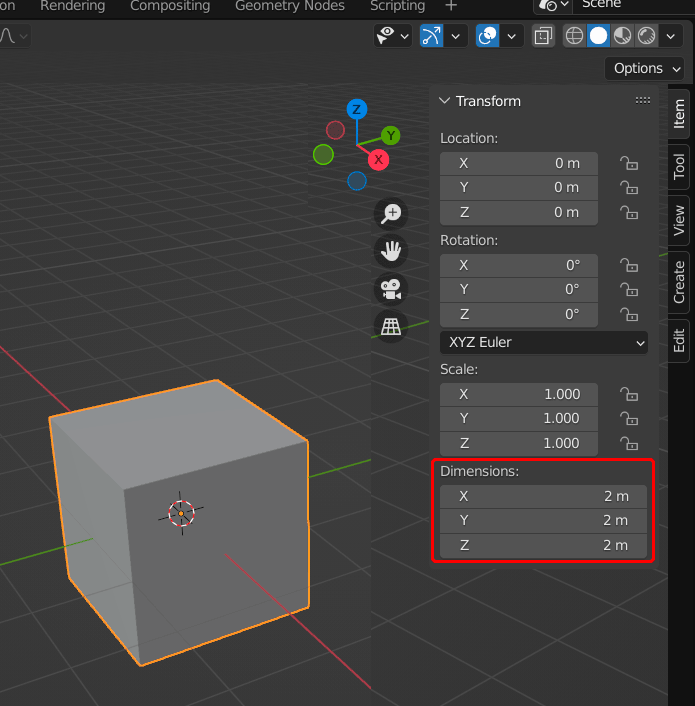
Task: Open the XYZ Euler rotation mode dropdown
Action: pos(544,342)
